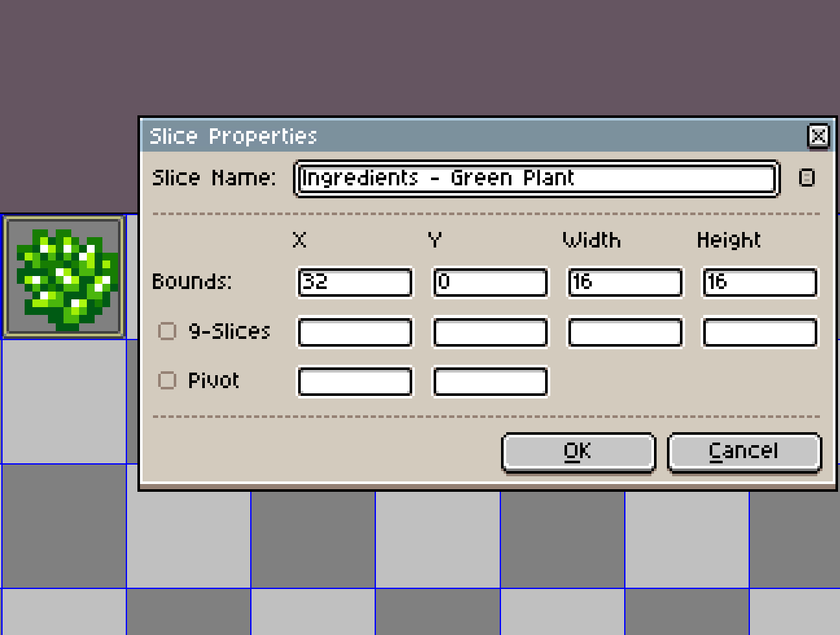Click the Slice Name text field
Screen dimensions: 840x635
coord(536,178)
